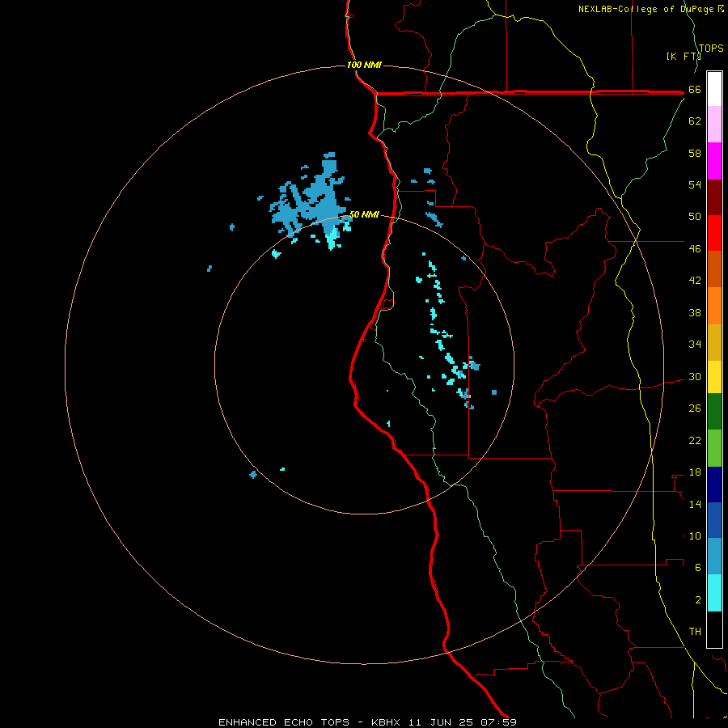
Task: Click the 'ENHANCED ECHO TOPS' product title
Action: [283, 722]
